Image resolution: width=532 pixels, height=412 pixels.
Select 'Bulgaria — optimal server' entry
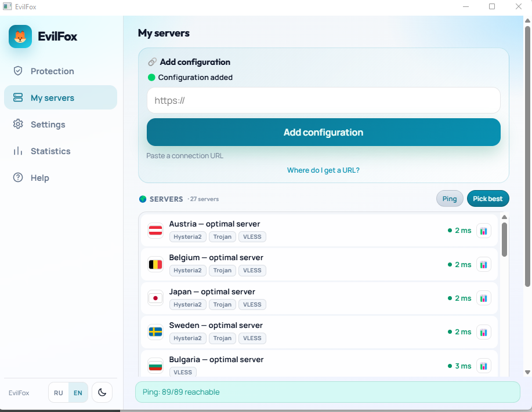coord(319,363)
